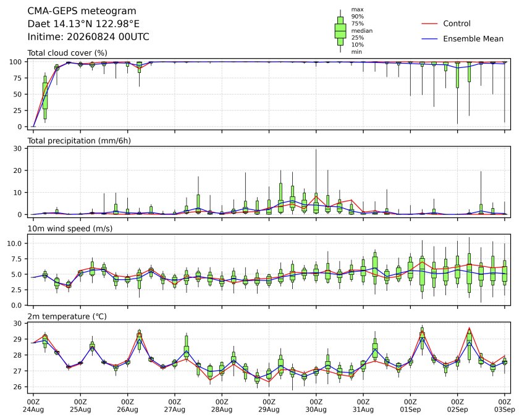The height and width of the screenshot is (420, 522).
Task: Click the boxplot legend icon
Action: [x=340, y=31]
